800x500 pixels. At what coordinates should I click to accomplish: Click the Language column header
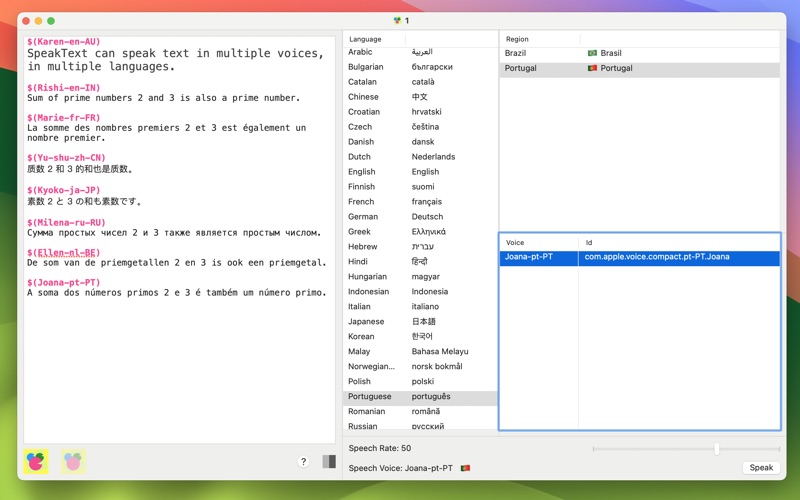pos(365,39)
